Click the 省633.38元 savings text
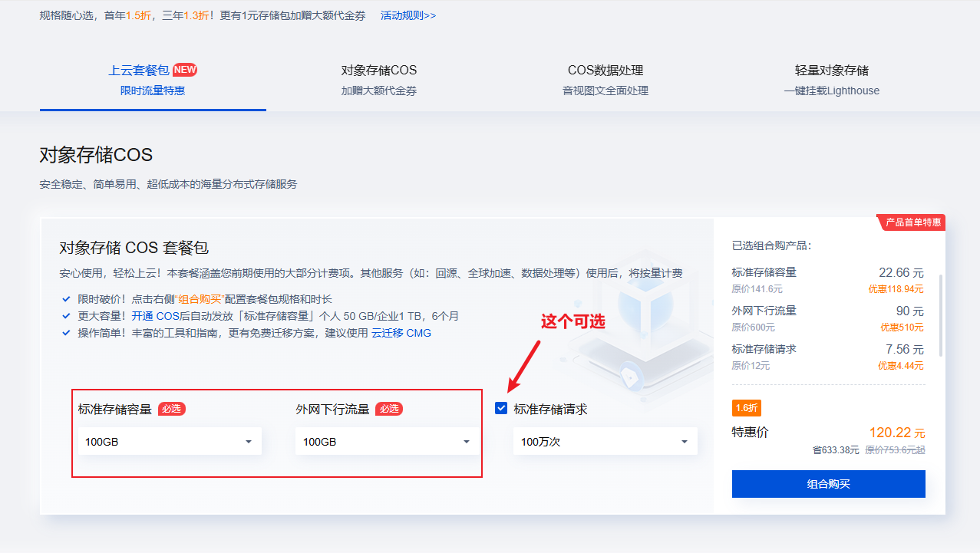This screenshot has height=553, width=980. coord(836,450)
